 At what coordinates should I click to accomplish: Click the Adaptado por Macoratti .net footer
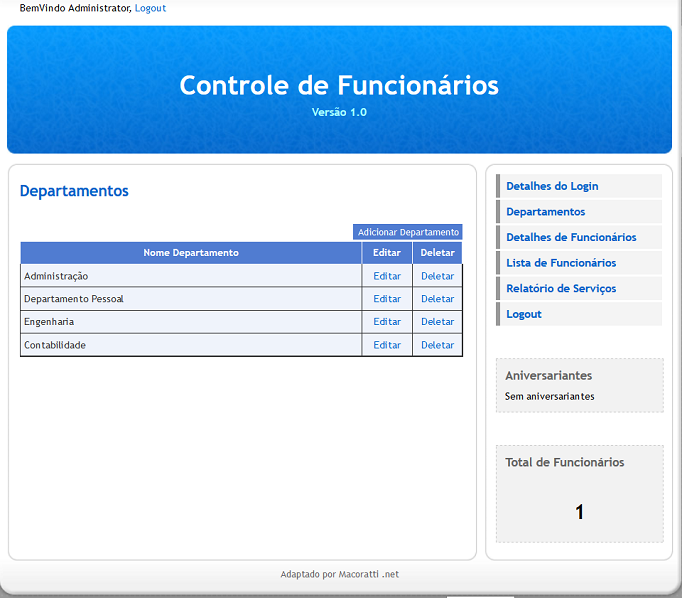[339, 574]
